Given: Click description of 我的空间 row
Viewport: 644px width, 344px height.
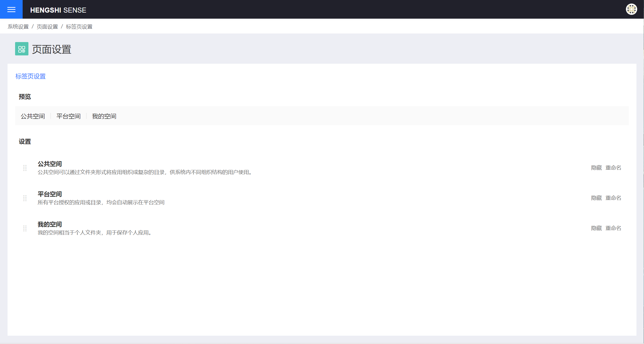Looking at the screenshot, I should (x=95, y=233).
